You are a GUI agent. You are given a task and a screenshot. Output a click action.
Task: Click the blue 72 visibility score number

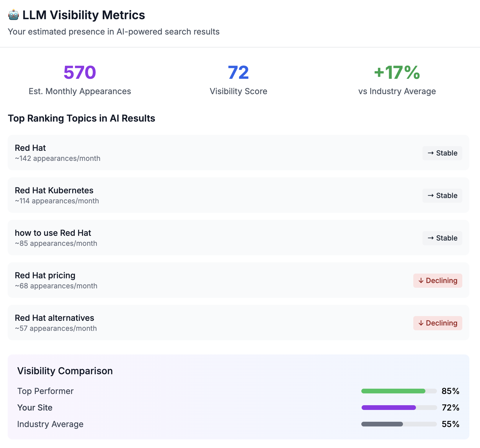tap(239, 73)
